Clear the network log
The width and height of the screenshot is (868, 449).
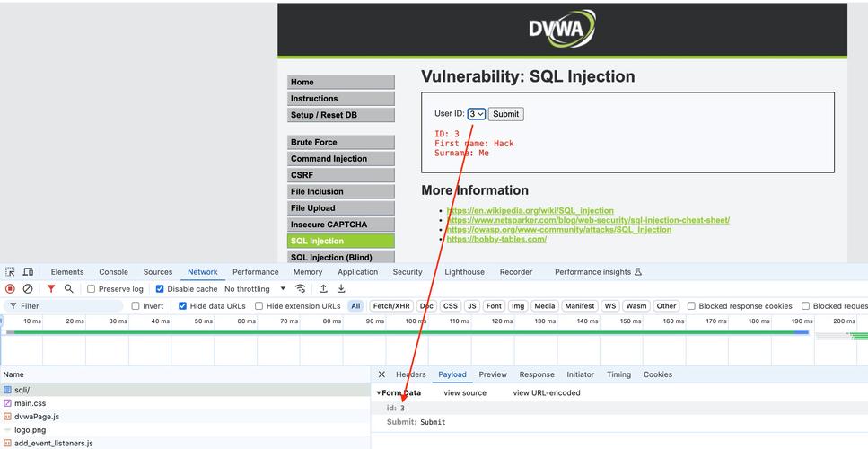pos(28,289)
